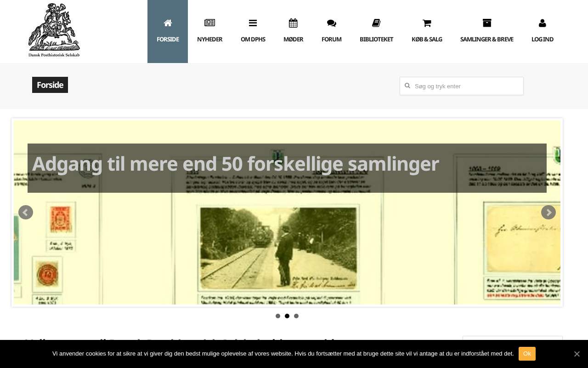Viewport: 588px width, 368px height.
Task: Click the Dansk Posthistorisk Selskab logo
Action: click(54, 30)
